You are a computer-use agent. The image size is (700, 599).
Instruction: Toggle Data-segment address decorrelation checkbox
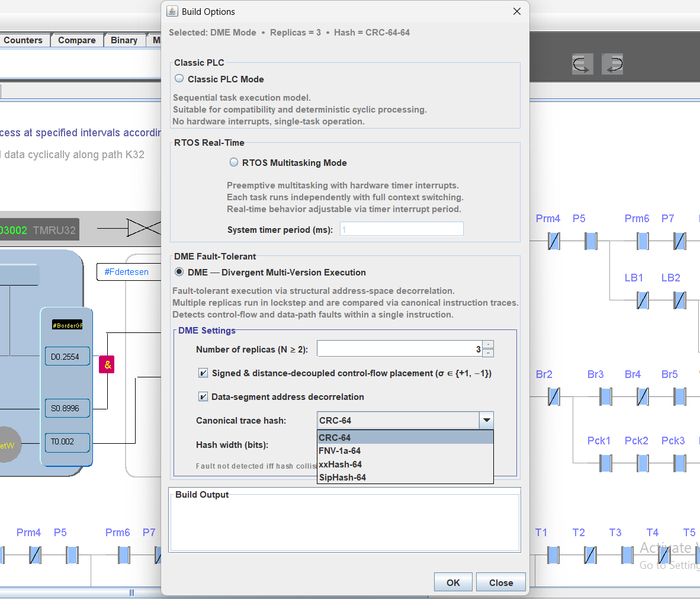[203, 397]
